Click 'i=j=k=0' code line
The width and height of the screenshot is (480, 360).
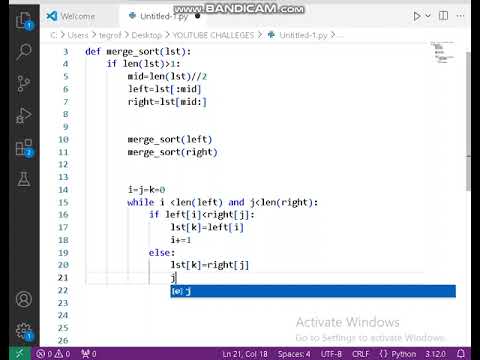coord(146,190)
